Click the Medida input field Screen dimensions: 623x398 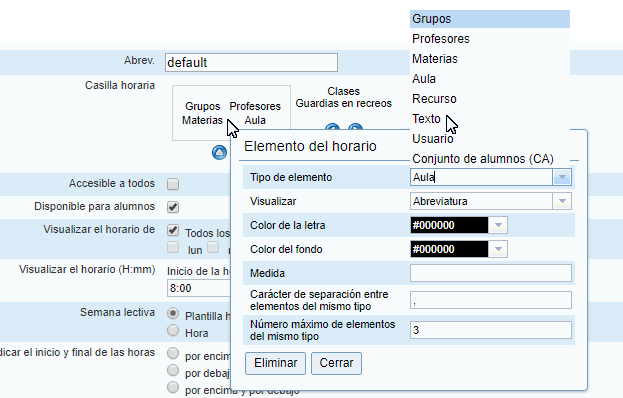[x=491, y=273]
